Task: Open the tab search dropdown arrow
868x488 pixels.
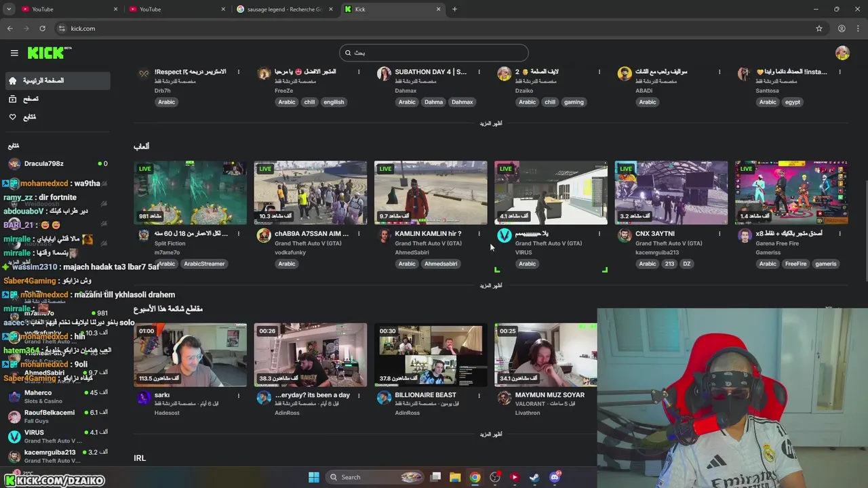Action: click(x=9, y=9)
